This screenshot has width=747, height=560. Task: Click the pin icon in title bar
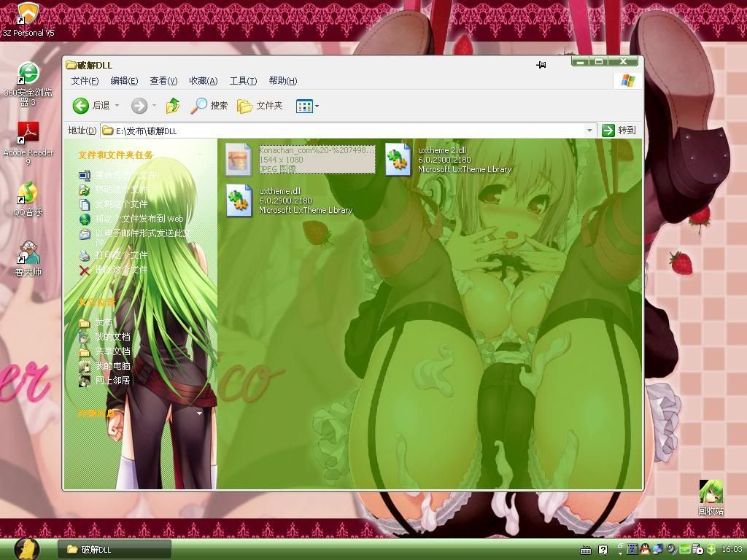pyautogui.click(x=541, y=65)
